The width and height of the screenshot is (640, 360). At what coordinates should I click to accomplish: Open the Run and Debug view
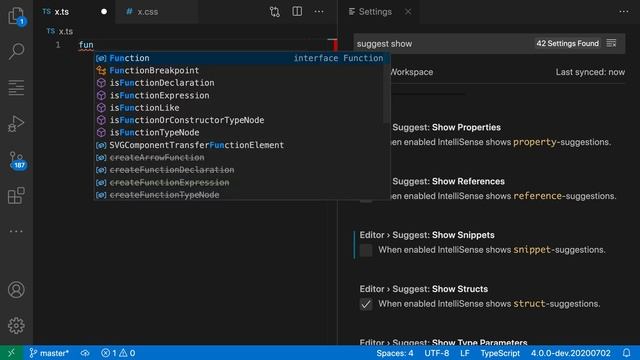pos(16,123)
